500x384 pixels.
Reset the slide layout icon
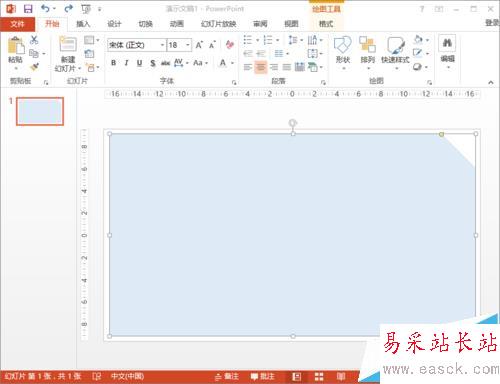tap(89, 53)
